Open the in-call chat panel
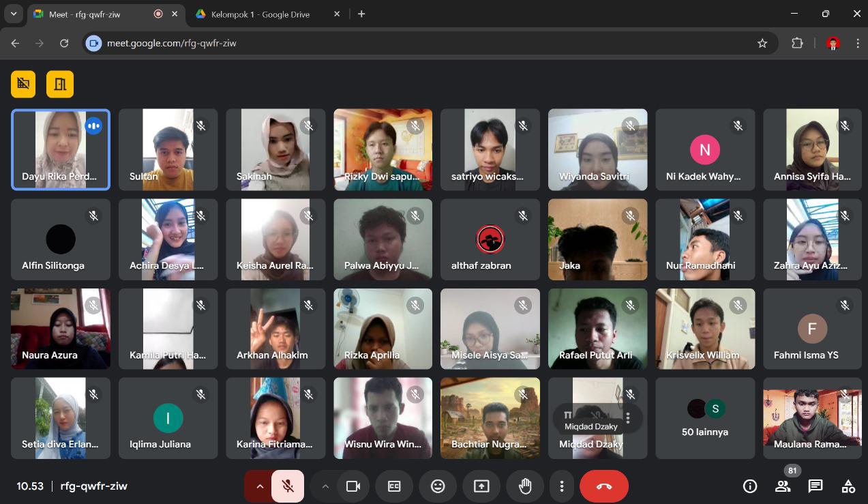 click(815, 486)
